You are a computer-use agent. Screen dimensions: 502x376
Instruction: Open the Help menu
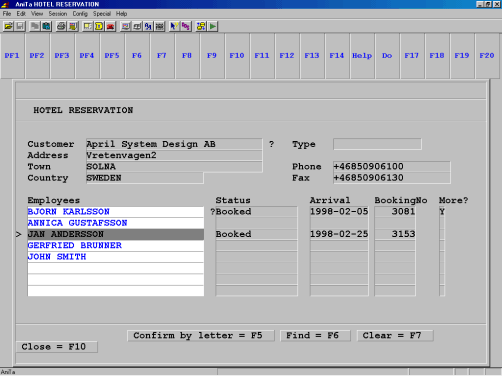point(121,14)
